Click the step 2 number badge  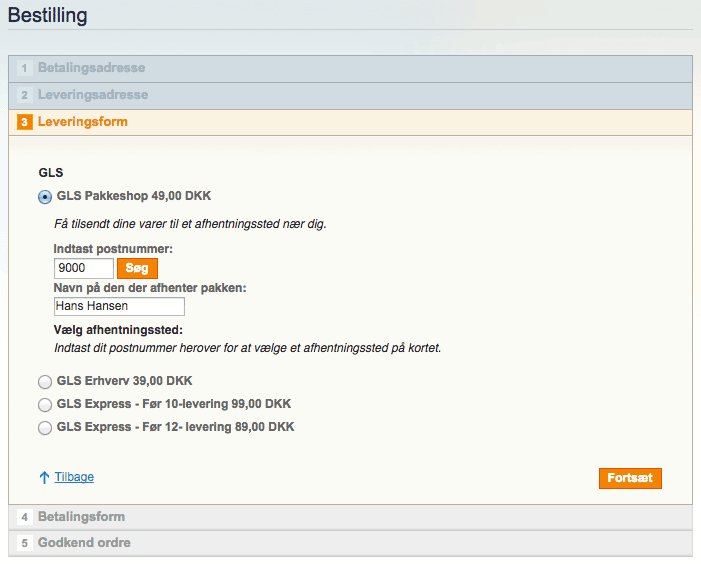coord(24,96)
